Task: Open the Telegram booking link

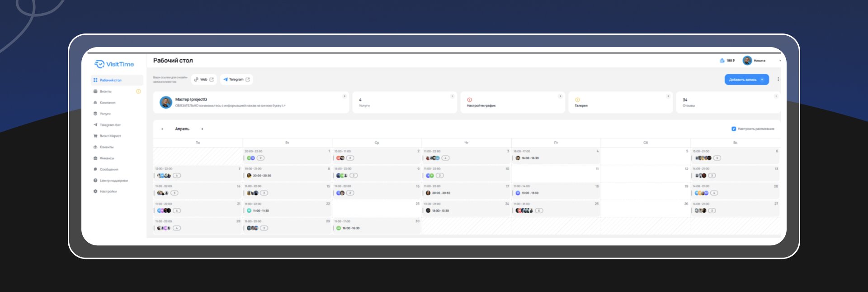Action: (x=236, y=79)
